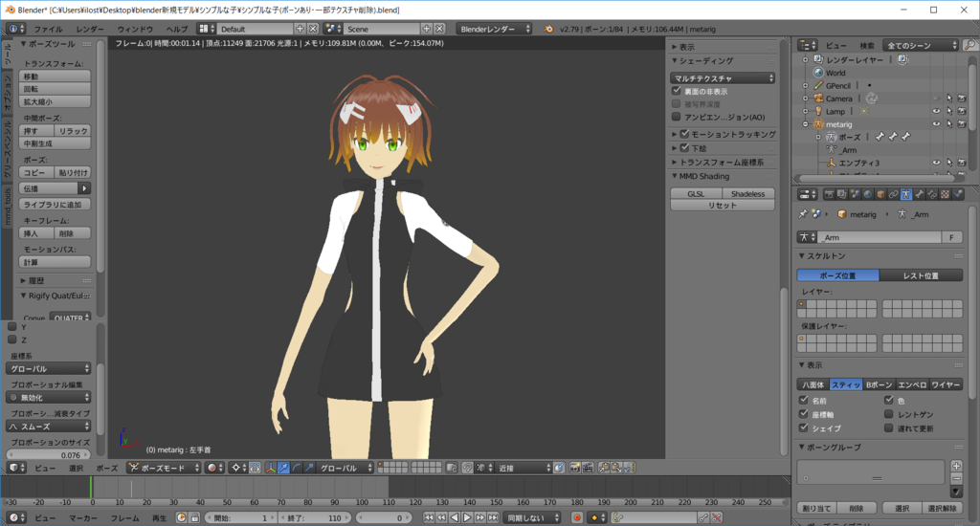Open the ウィンドウ menu
Image resolution: width=980 pixels, height=526 pixels.
tap(135, 29)
